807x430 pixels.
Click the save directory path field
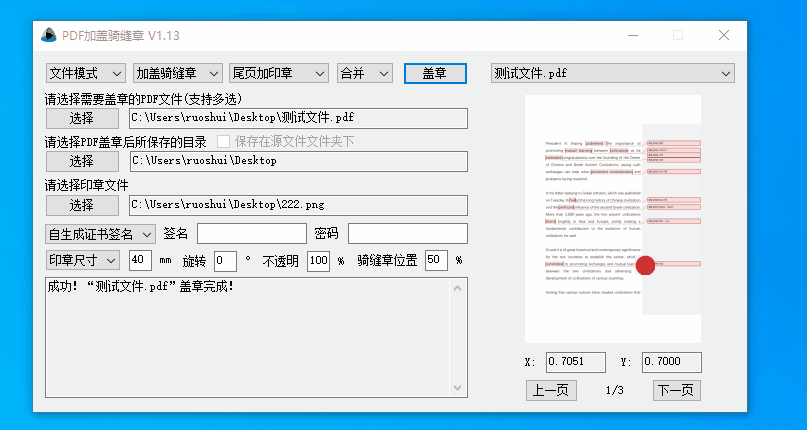tap(299, 161)
